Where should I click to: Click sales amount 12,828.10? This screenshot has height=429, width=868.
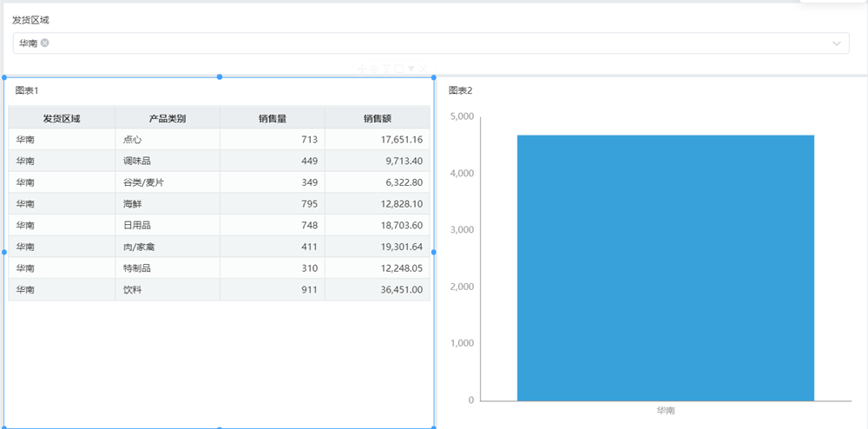pyautogui.click(x=378, y=204)
